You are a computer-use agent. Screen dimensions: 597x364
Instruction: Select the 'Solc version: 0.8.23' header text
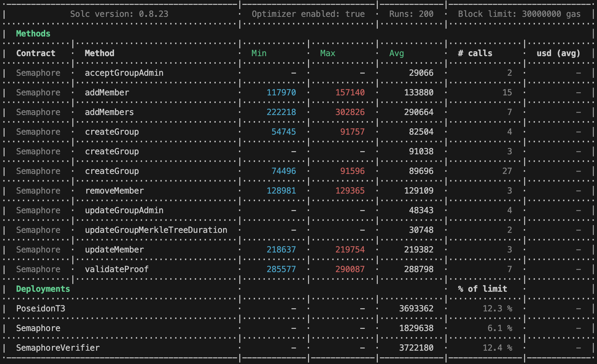click(x=119, y=14)
